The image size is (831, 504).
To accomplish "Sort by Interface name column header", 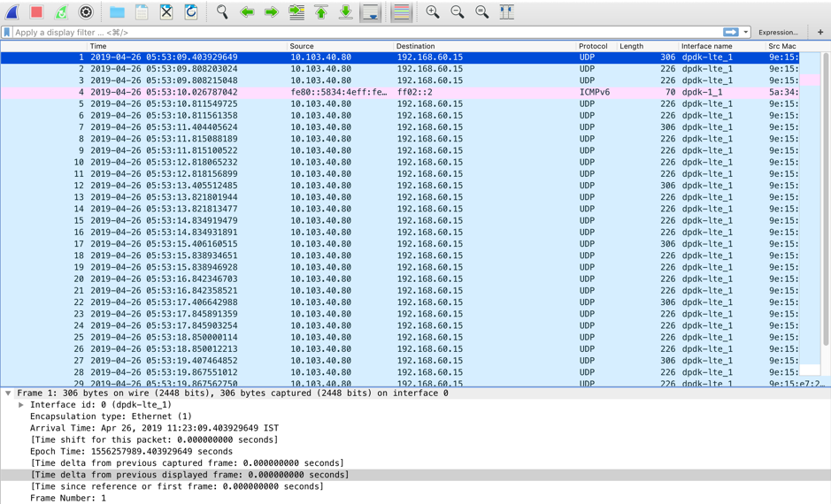I will pos(722,46).
